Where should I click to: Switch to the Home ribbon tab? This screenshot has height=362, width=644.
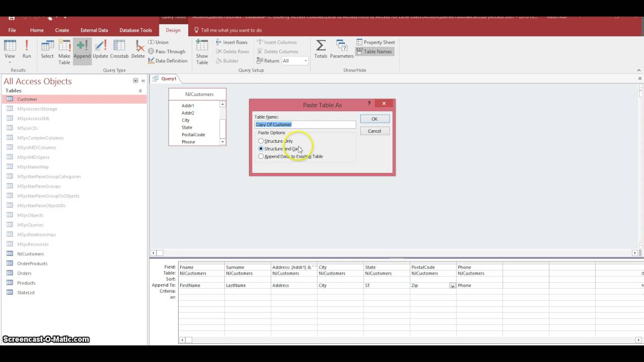click(37, 30)
